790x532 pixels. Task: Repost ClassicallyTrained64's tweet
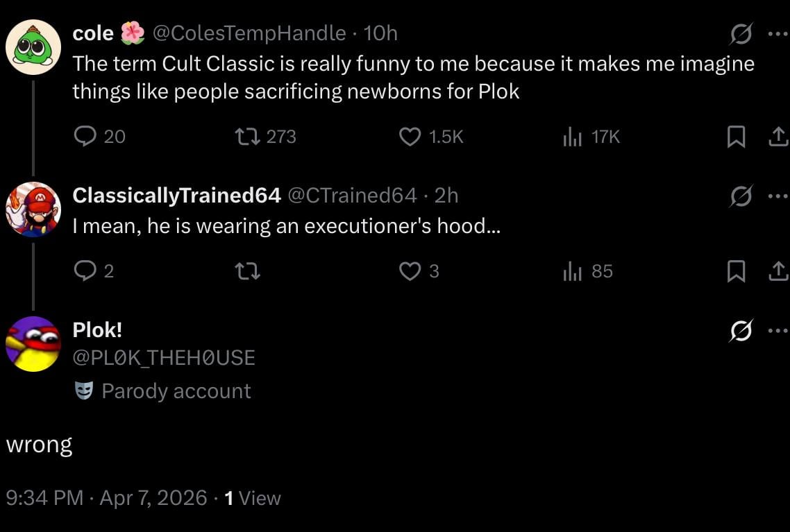pos(248,271)
